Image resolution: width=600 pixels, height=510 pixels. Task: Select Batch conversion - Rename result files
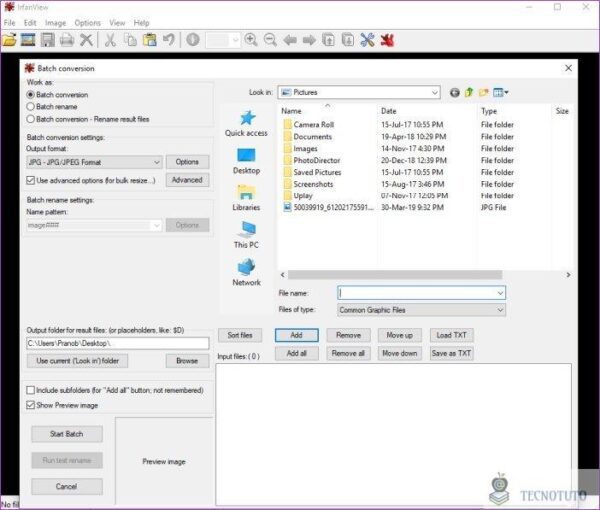(31, 119)
